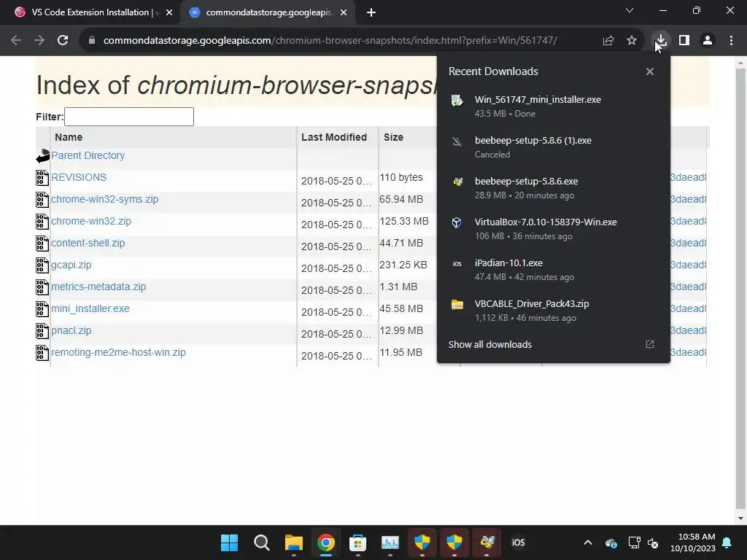Open the taskbar clock and date
This screenshot has width=747, height=560.
point(693,542)
